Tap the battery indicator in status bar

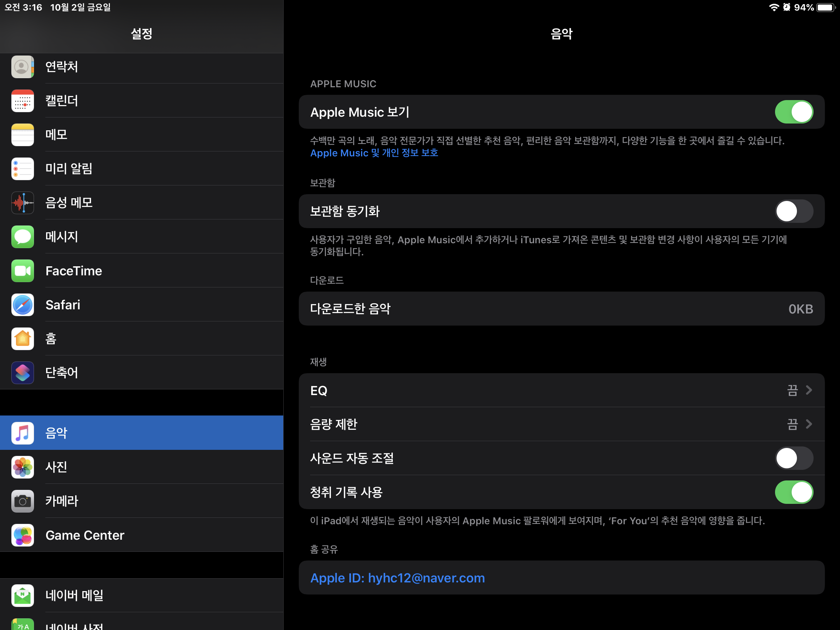825,7
